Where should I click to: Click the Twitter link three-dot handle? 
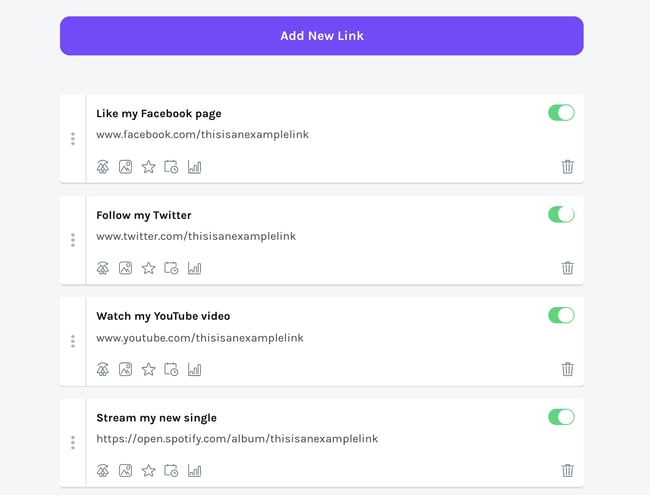73,240
